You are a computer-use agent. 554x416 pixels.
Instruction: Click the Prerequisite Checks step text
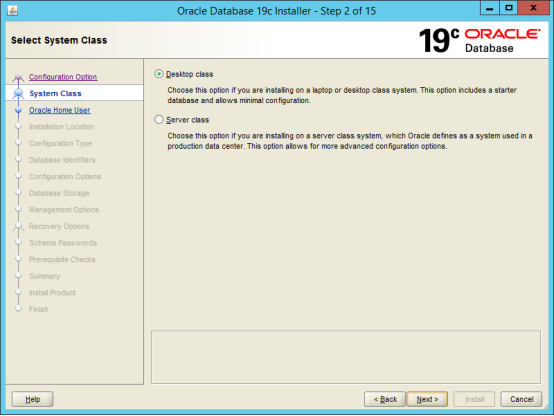point(62,259)
